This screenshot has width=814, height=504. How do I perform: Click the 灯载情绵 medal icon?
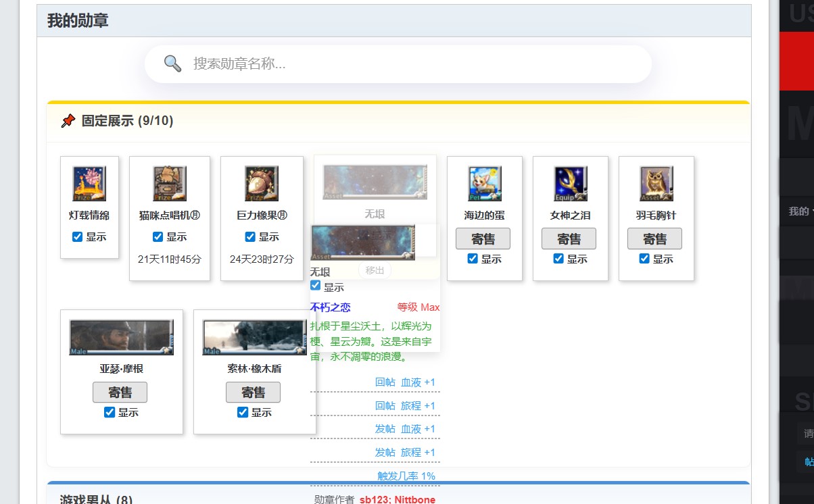(89, 184)
